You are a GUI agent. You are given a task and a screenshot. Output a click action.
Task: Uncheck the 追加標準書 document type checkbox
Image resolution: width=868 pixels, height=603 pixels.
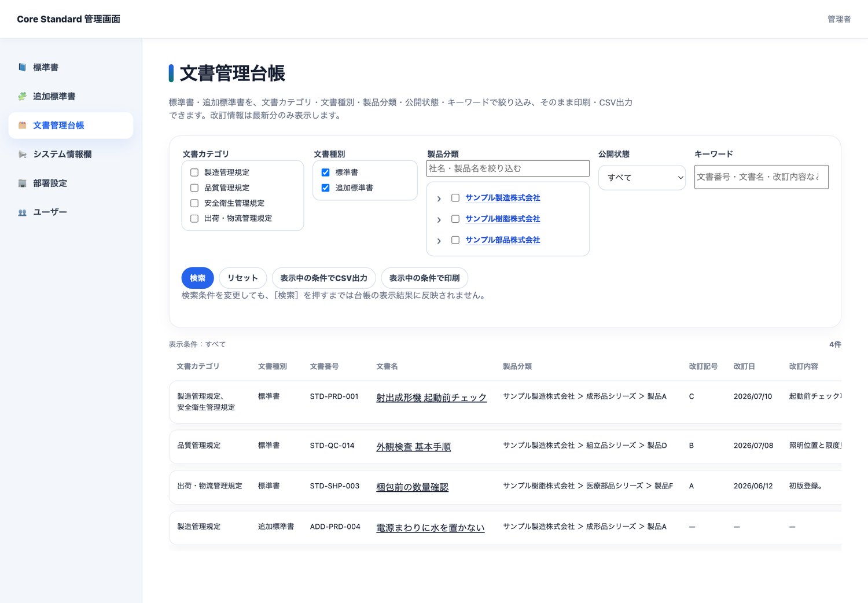(325, 187)
